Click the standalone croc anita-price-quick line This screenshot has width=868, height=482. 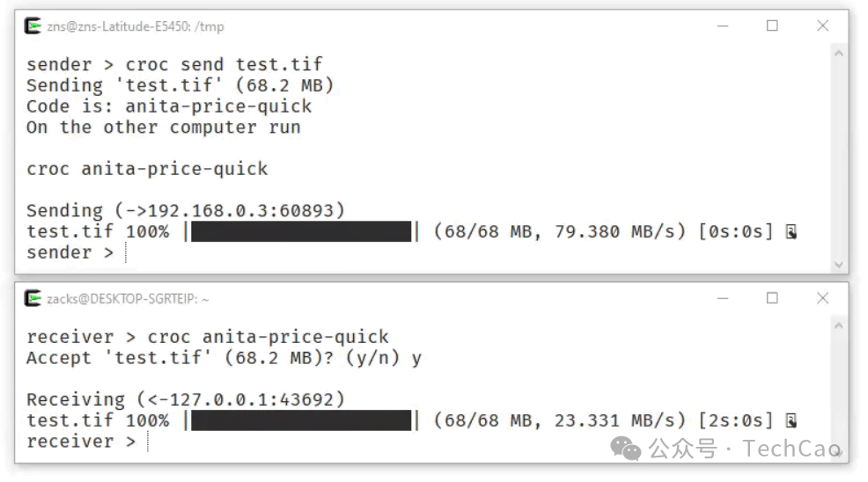[x=147, y=169]
